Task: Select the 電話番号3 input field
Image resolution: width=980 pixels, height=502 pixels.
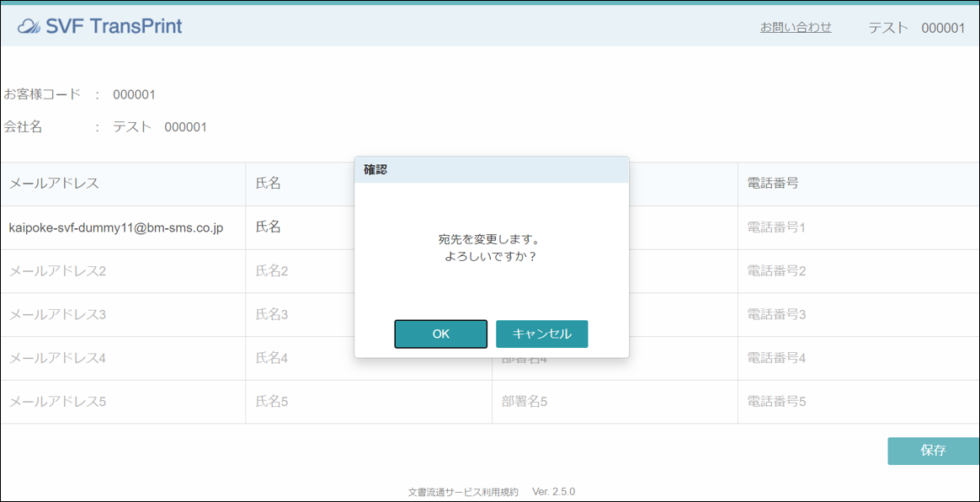Action: (859, 314)
